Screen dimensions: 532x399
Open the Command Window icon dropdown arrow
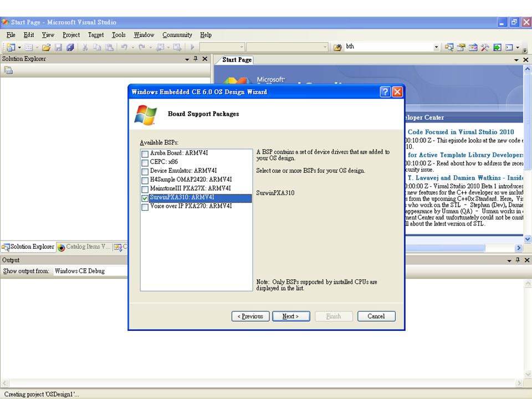[x=518, y=47]
